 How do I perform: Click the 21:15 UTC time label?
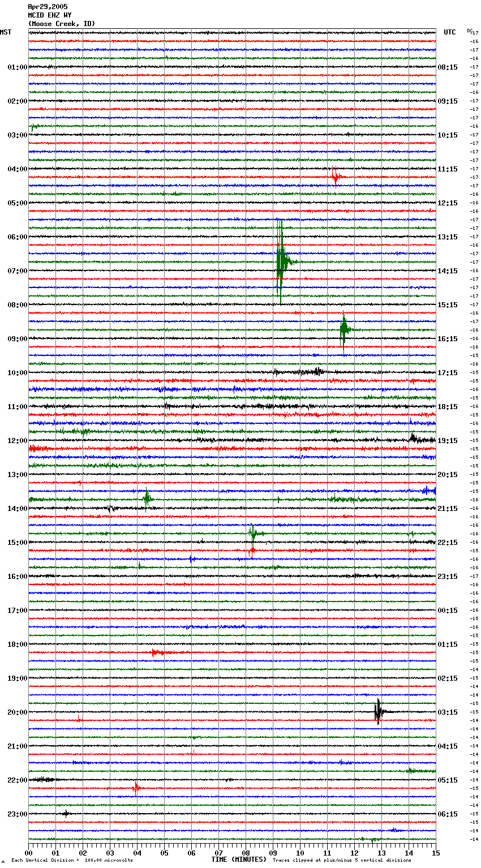click(448, 509)
